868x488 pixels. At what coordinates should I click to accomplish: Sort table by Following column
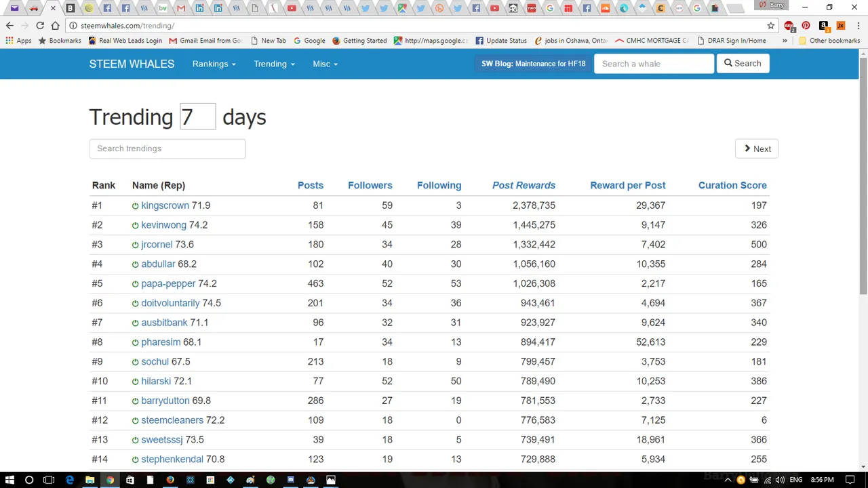[439, 185]
